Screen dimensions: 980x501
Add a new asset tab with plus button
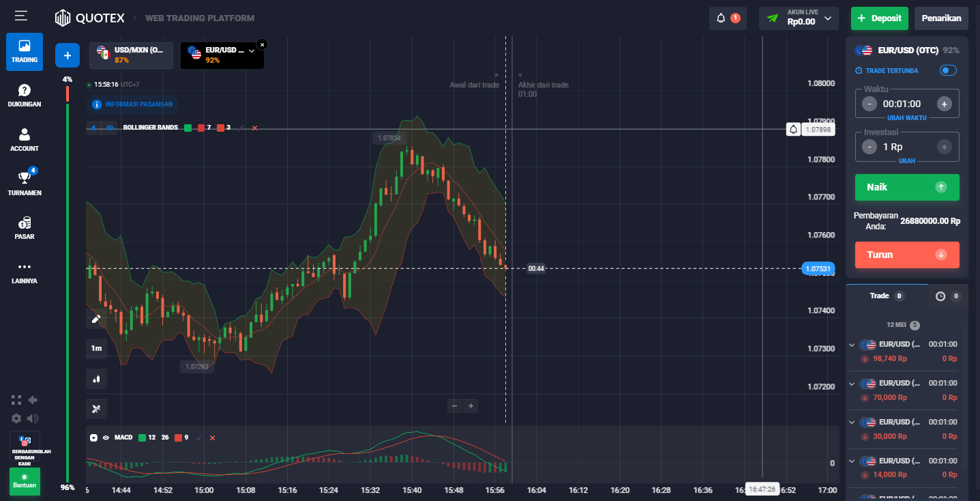pyautogui.click(x=68, y=55)
